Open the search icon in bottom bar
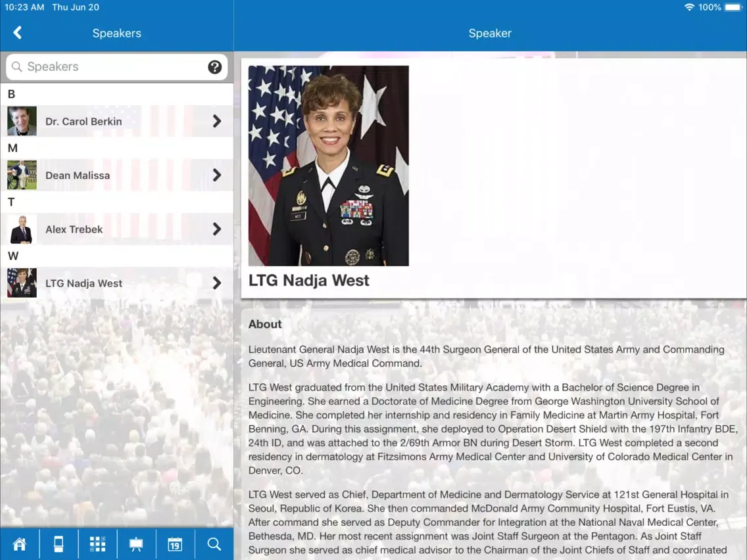Image resolution: width=747 pixels, height=560 pixels. 214,544
